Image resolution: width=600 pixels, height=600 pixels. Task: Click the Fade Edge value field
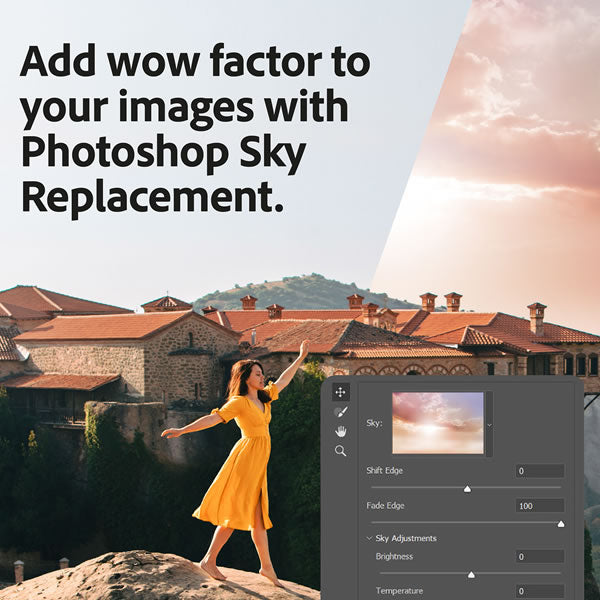click(540, 505)
